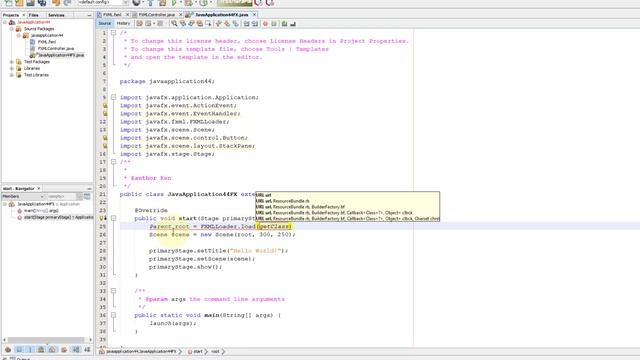The height and width of the screenshot is (360, 640).
Task: Toggle Bookmark in editor toolbar
Action: [x=236, y=24]
